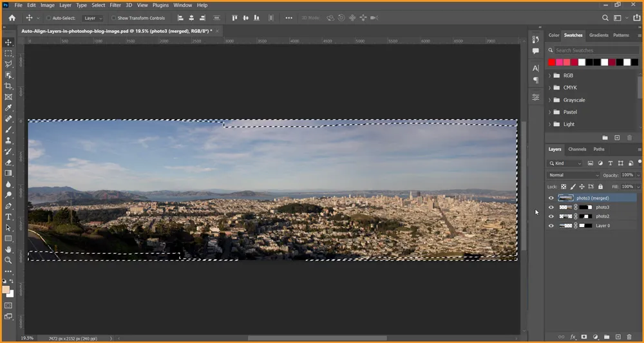Pick the red swatch in Swatches

[x=551, y=62]
